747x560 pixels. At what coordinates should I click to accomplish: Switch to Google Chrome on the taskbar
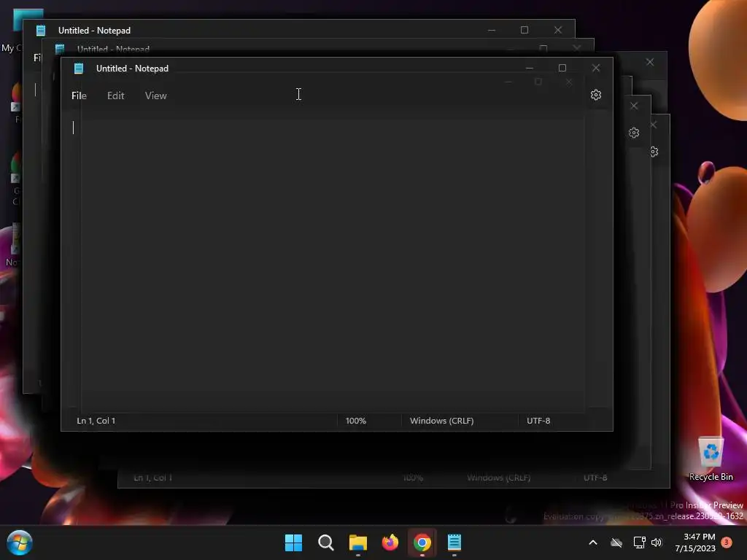tap(422, 542)
